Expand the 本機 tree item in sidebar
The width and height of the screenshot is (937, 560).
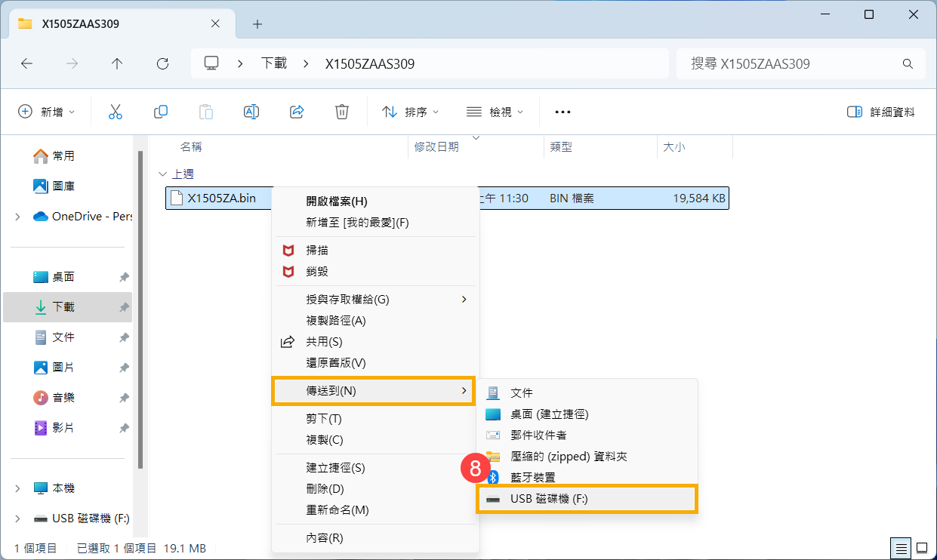pos(17,488)
